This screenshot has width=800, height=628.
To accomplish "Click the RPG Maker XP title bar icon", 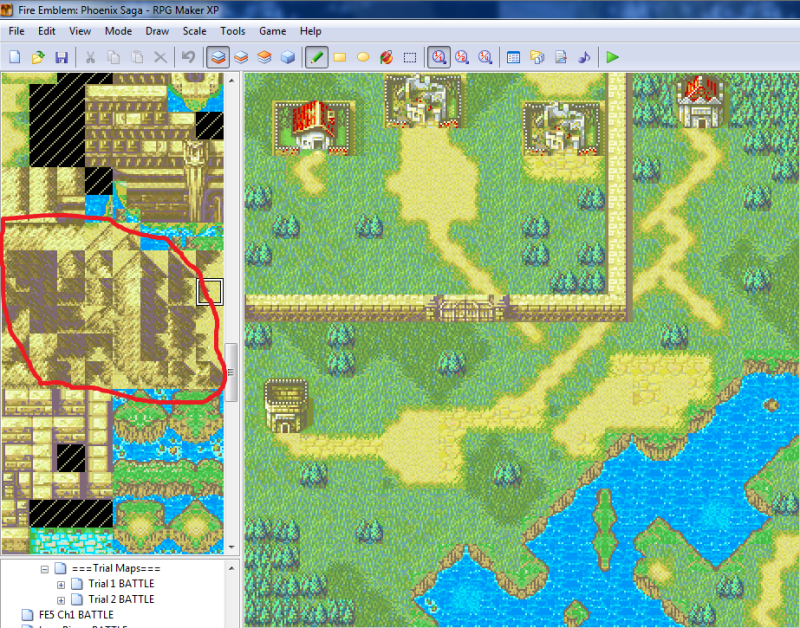I will pyautogui.click(x=7, y=9).
